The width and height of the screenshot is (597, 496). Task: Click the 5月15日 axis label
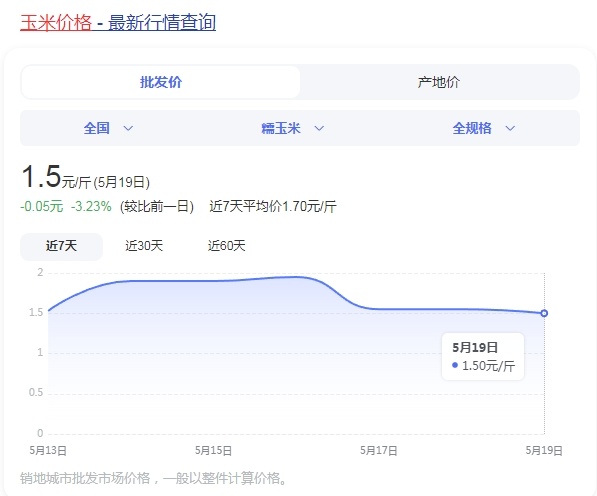[x=214, y=451]
